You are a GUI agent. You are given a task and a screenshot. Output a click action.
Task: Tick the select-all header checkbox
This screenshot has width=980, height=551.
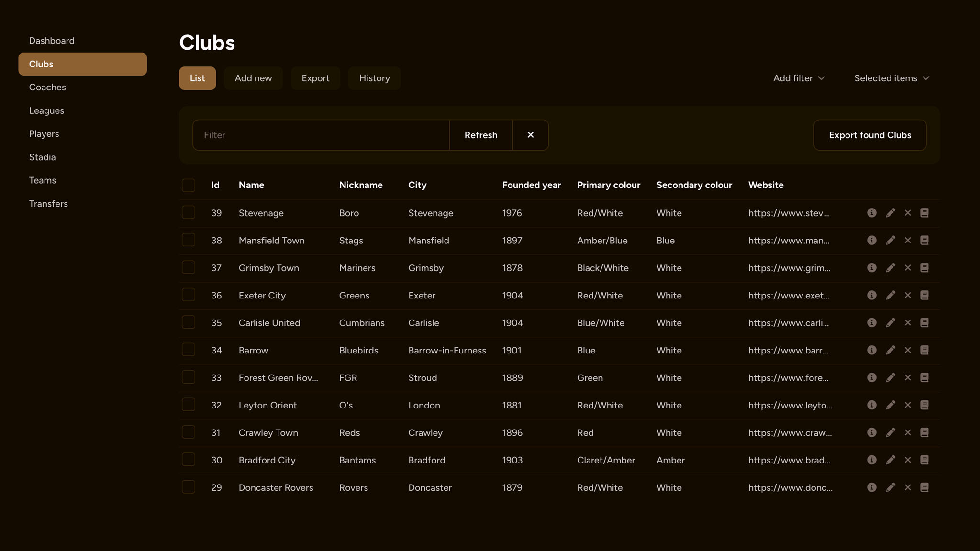tap(189, 185)
